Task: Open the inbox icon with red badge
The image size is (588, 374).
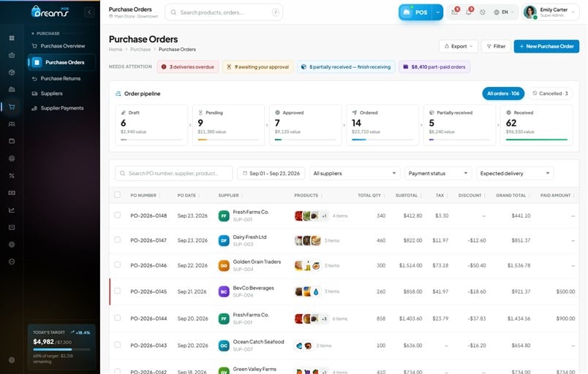Action: [x=454, y=12]
